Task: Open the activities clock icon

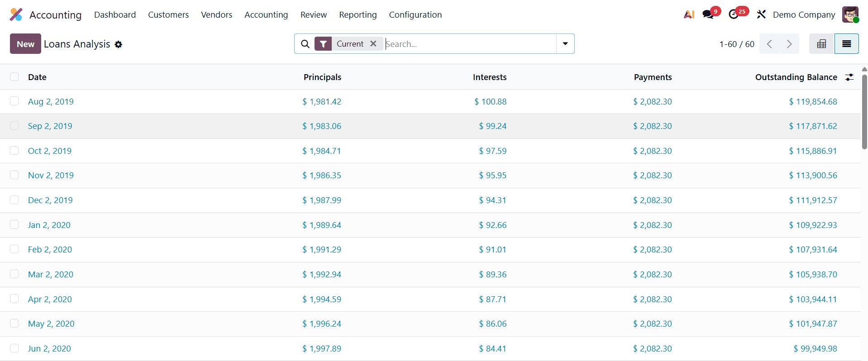Action: (x=734, y=14)
